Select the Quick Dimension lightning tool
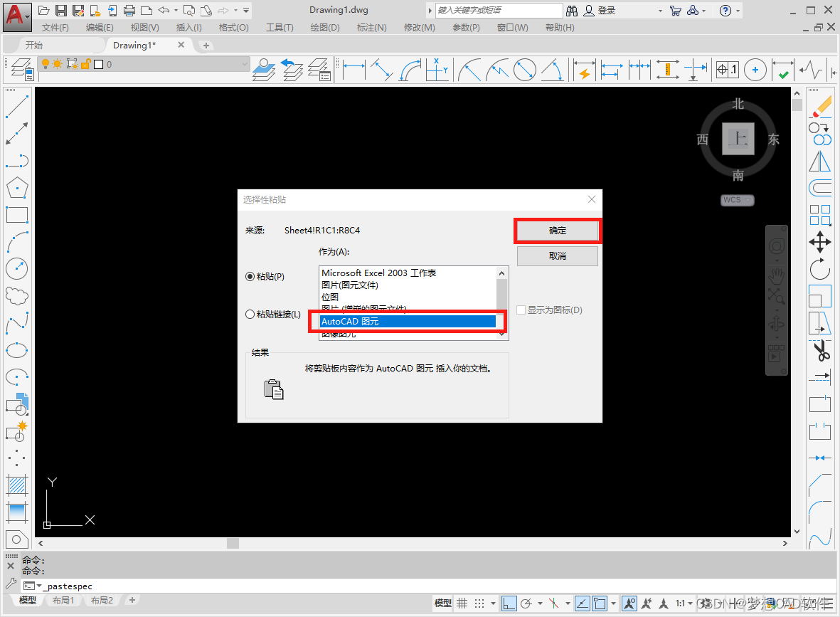The image size is (840, 617). click(584, 70)
